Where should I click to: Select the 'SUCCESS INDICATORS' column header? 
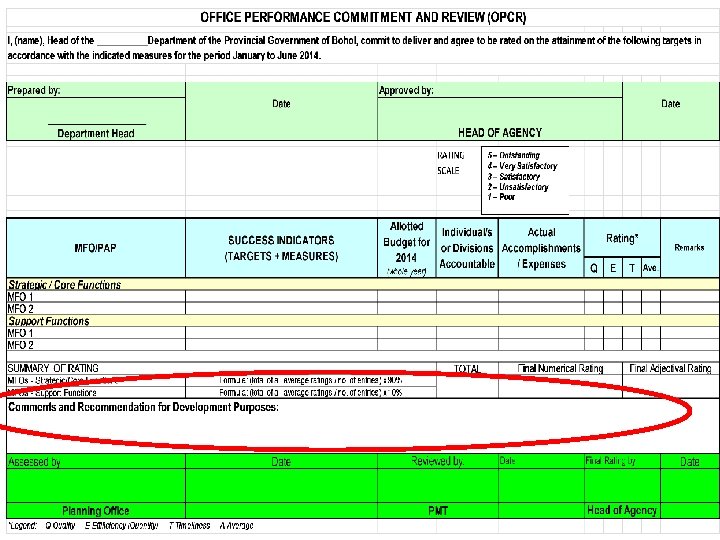(281, 248)
